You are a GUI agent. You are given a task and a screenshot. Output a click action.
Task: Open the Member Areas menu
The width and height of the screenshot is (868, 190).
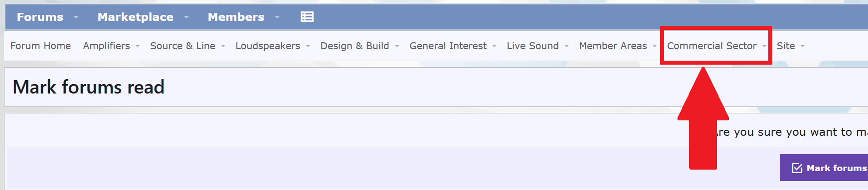pyautogui.click(x=613, y=46)
